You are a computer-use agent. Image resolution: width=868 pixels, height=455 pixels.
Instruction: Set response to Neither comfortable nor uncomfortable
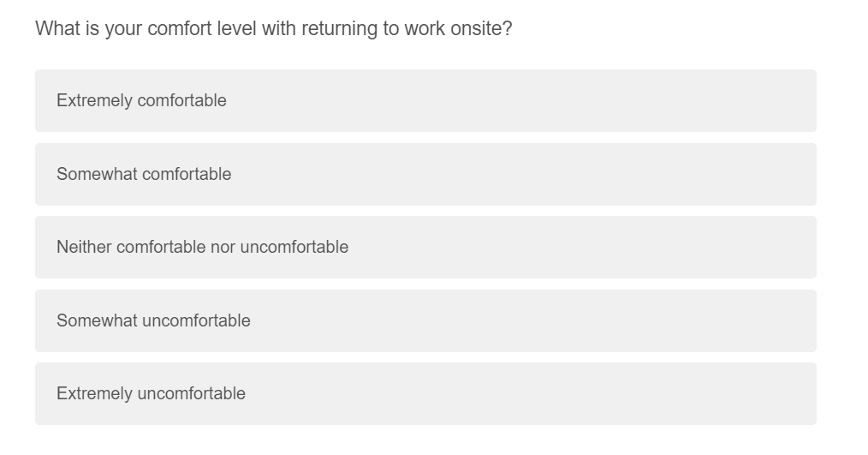[425, 248]
